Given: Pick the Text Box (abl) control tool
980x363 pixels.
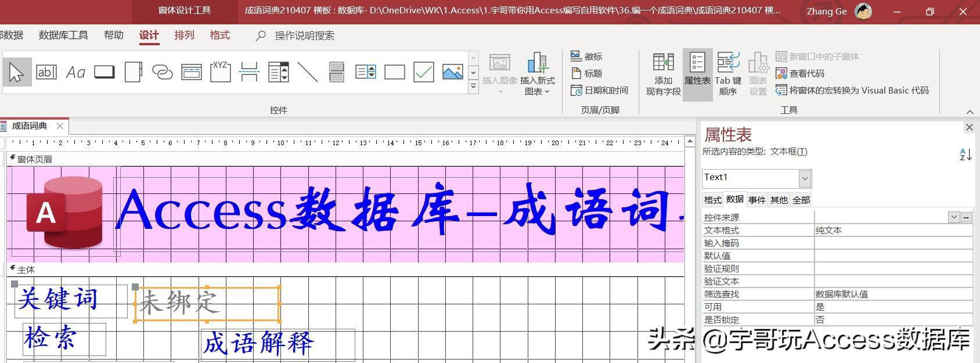Looking at the screenshot, I should [46, 73].
